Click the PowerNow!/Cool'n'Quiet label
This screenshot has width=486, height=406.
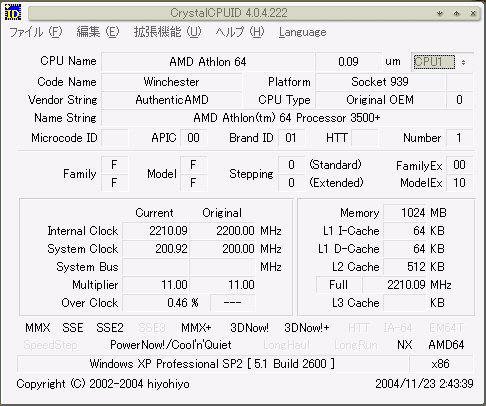171,345
